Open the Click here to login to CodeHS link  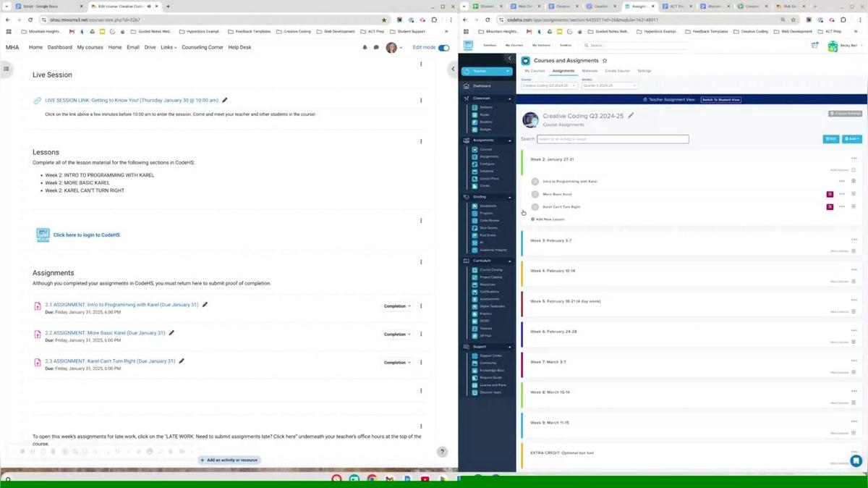(x=86, y=235)
